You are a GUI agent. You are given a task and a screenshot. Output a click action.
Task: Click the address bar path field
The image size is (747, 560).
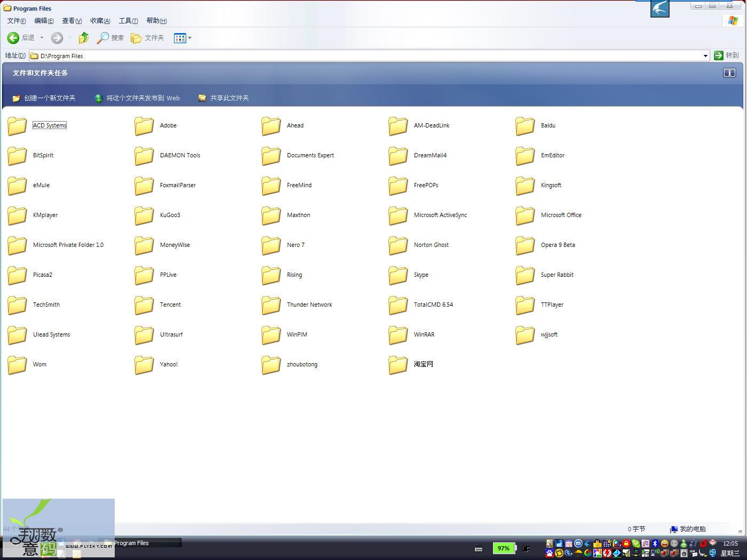[x=368, y=55]
